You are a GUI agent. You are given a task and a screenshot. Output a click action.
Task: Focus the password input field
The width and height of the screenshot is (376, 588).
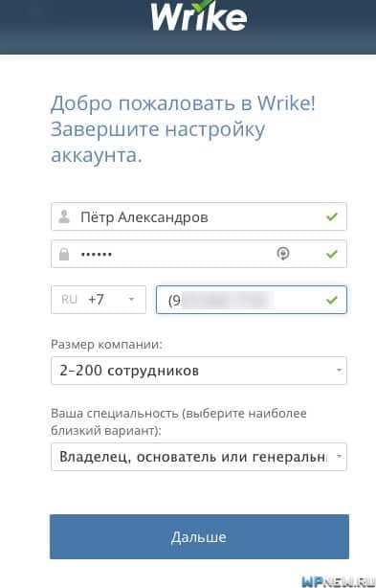point(199,254)
